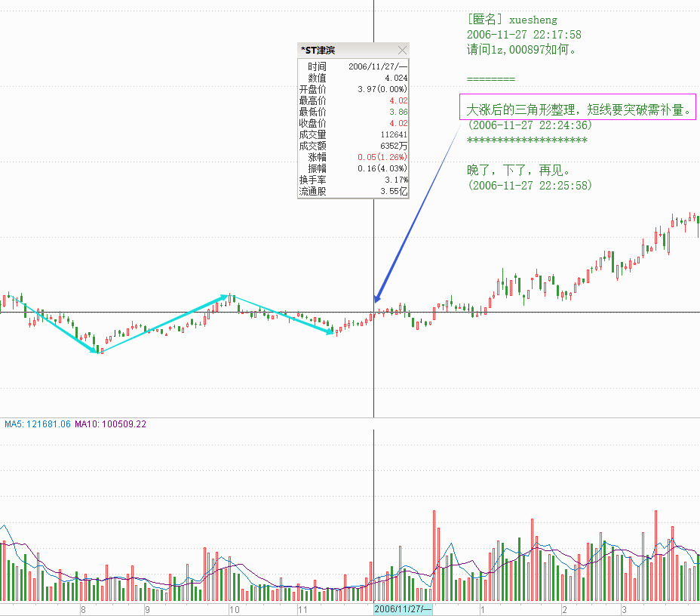Close the *ST津滨 info popup
The image size is (700, 616).
click(402, 51)
